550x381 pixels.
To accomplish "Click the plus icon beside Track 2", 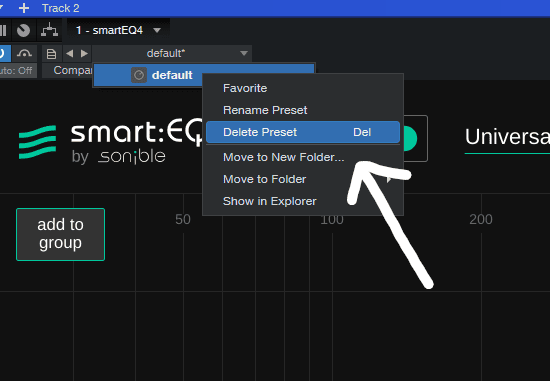I will tap(24, 8).
